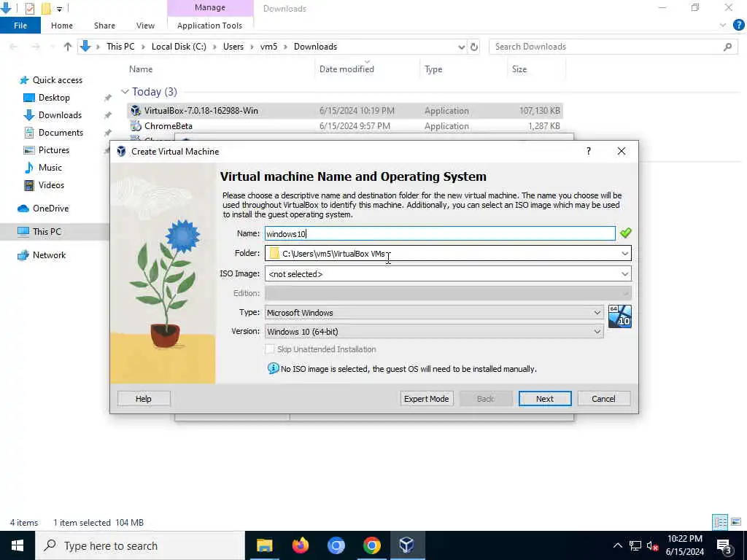This screenshot has height=560, width=747.
Task: Open Chrome Beta from the taskbar
Action: point(336,545)
